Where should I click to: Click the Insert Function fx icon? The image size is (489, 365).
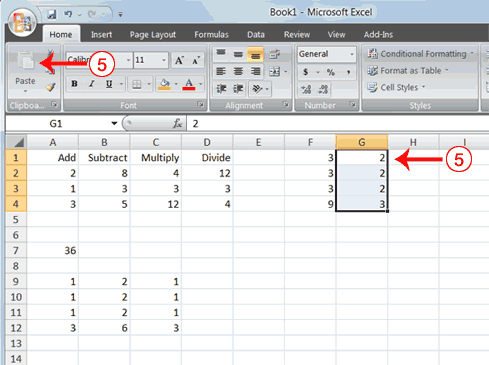(x=177, y=124)
